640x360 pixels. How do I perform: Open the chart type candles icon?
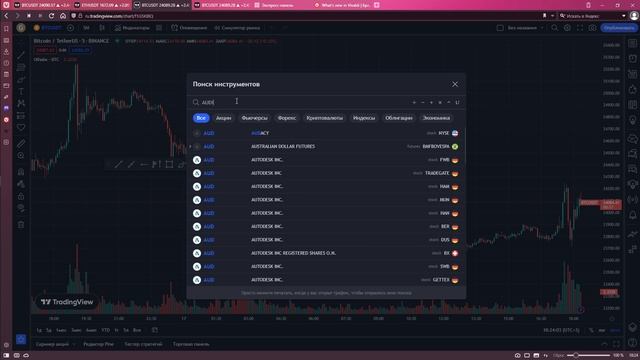(102, 28)
